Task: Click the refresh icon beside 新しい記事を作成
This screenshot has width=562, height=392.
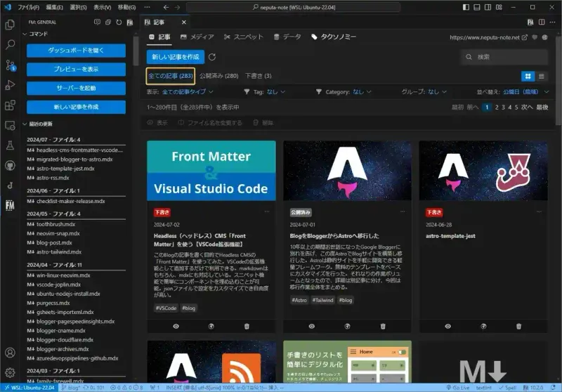Action: (x=212, y=57)
